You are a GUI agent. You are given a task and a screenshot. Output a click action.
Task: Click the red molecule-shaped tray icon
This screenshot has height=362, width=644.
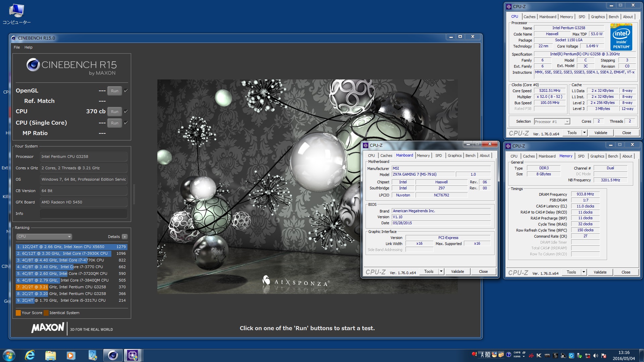(x=531, y=356)
